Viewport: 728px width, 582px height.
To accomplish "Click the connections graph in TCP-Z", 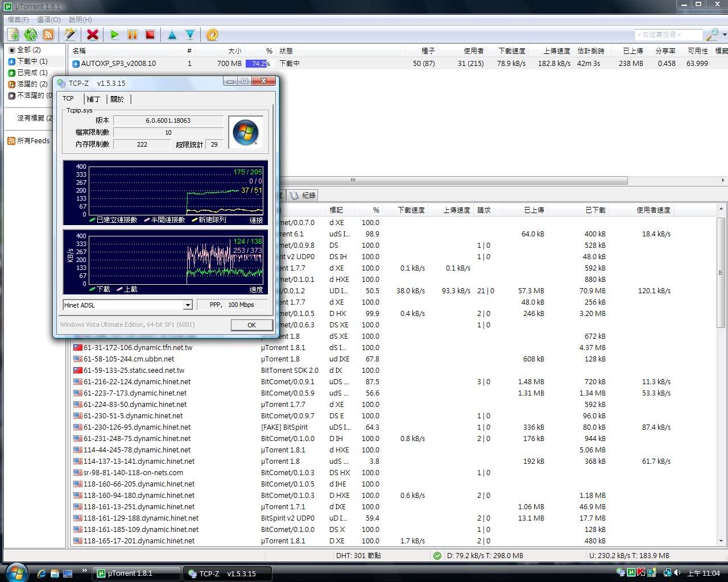I will click(x=165, y=193).
